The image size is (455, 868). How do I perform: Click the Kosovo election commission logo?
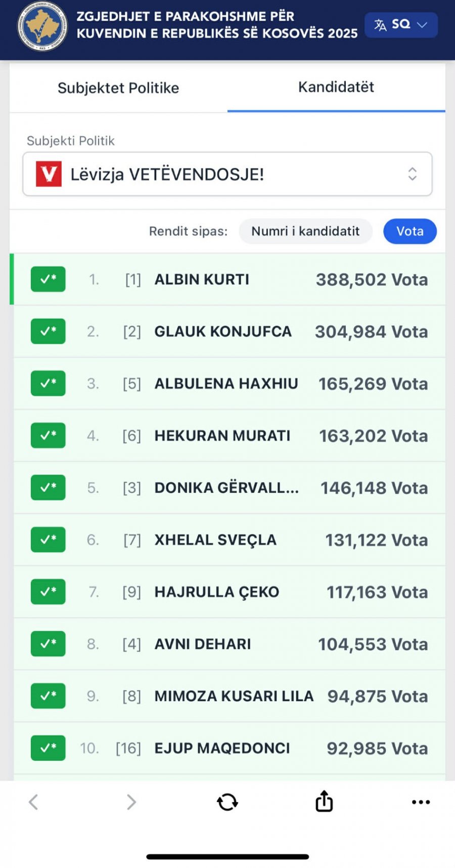click(41, 27)
